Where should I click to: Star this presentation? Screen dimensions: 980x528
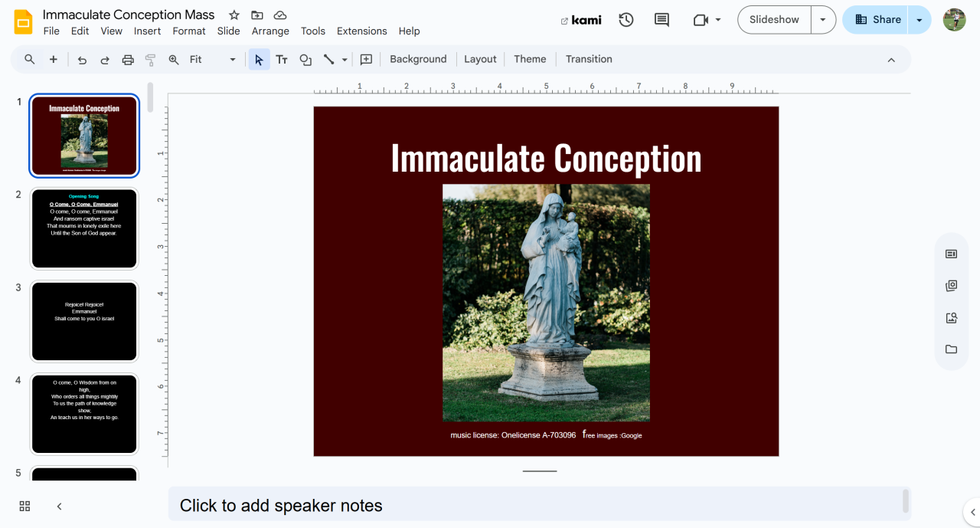234,15
